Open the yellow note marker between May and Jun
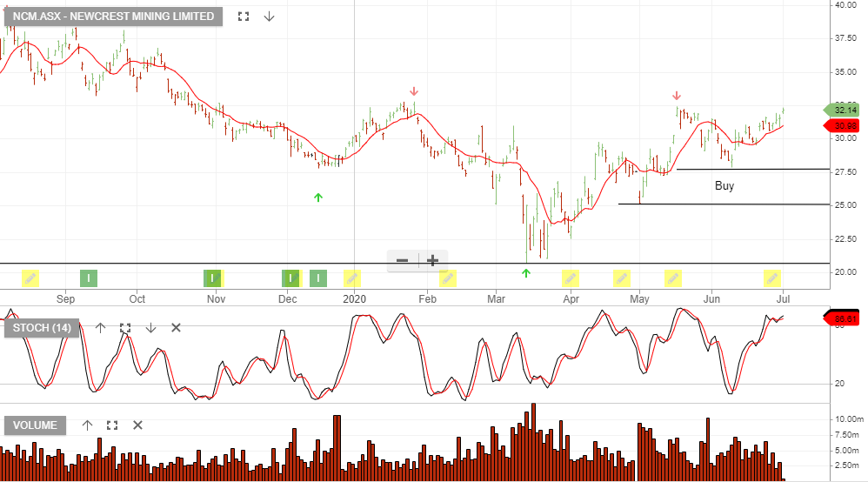This screenshot has width=868, height=482. 672,278
